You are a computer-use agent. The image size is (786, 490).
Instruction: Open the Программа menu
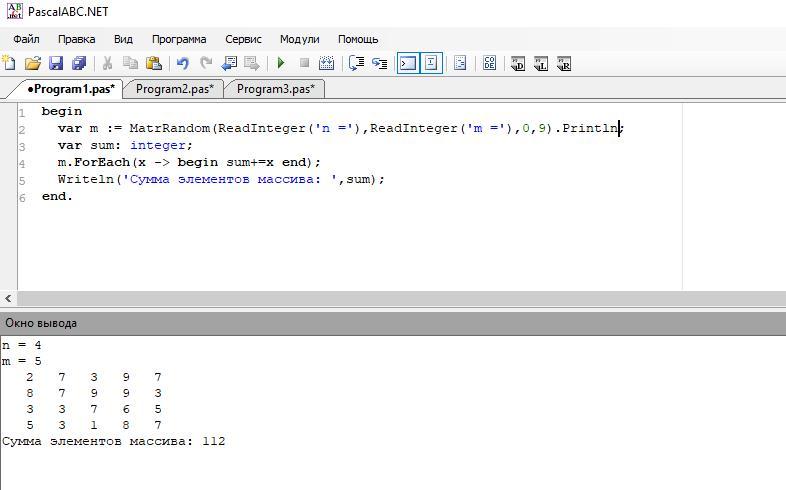(x=179, y=39)
